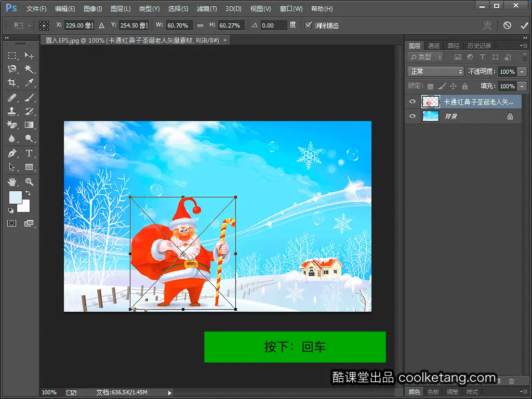The image size is (532, 399).
Task: Click the reference point location grid
Action: (x=44, y=25)
